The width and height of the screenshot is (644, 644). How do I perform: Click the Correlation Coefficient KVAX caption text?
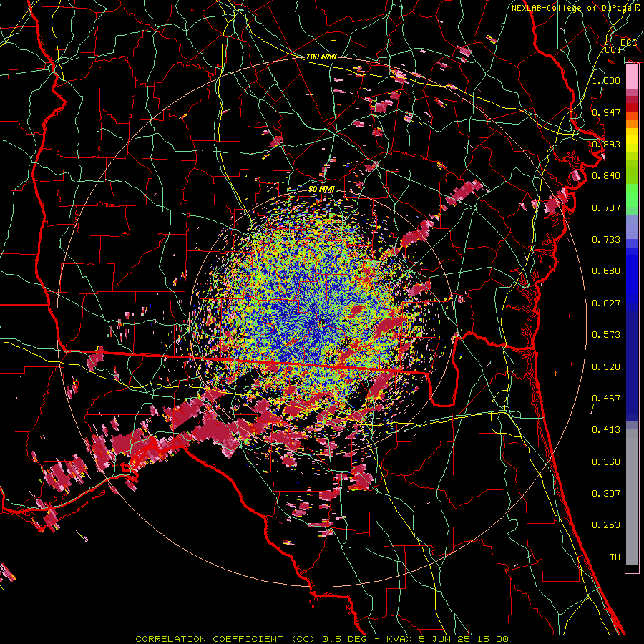pyautogui.click(x=322, y=639)
